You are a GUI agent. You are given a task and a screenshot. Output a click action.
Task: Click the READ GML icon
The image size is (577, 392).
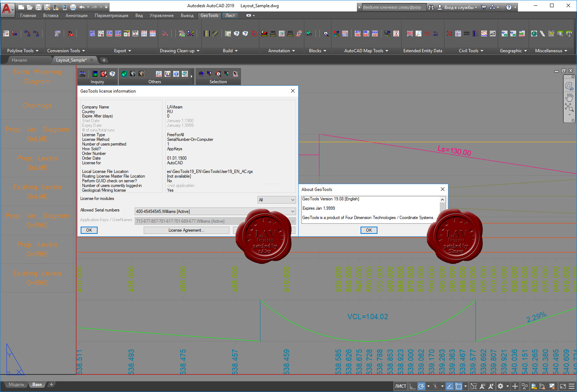[x=153, y=34]
